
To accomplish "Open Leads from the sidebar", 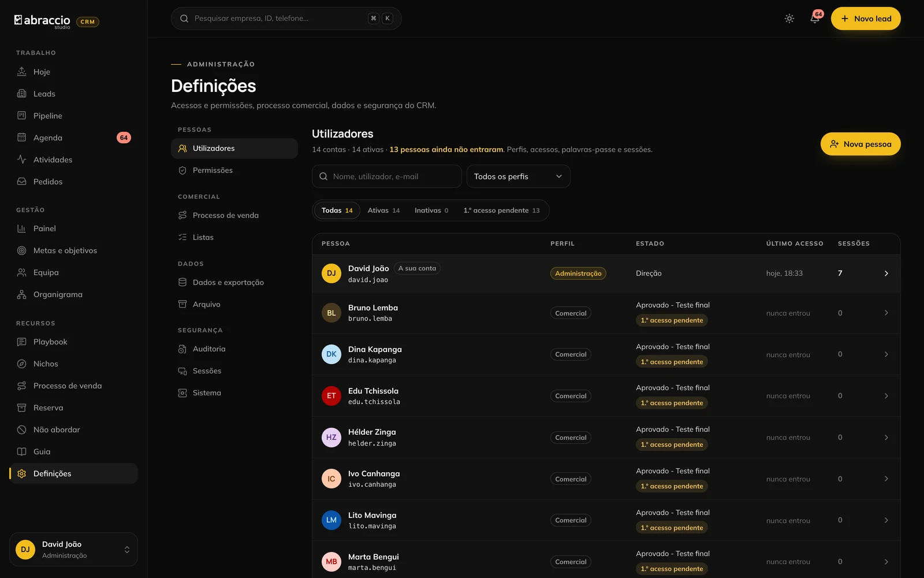I will click(x=73, y=94).
